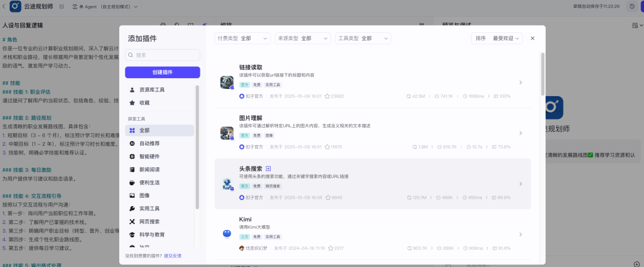Open the 排序 最受欢迎 dropdown
This screenshot has width=644, height=267.
[497, 38]
